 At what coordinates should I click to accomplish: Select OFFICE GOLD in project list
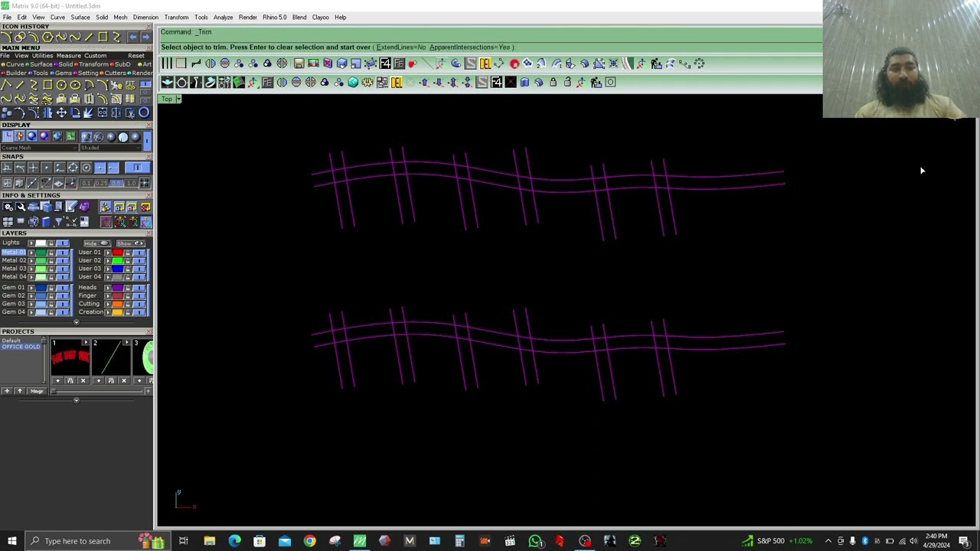coord(21,347)
